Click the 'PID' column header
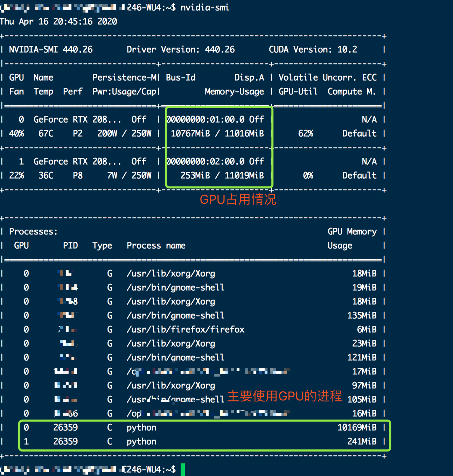The height and width of the screenshot is (476, 453). coord(70,245)
